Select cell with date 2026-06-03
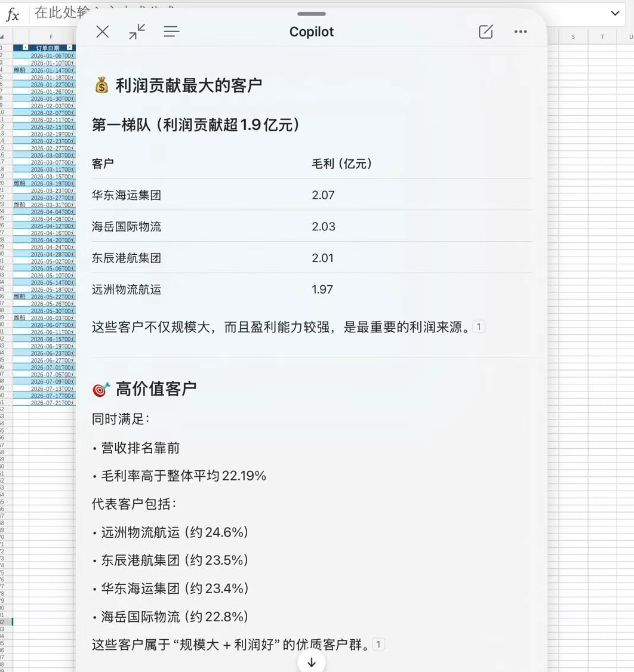Viewport: 634px width, 672px height. (x=53, y=318)
